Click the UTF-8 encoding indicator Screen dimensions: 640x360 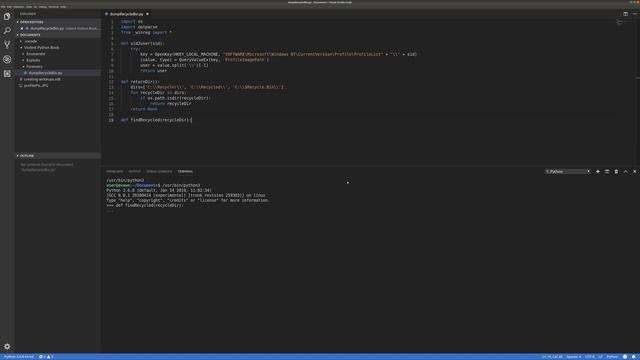click(590, 357)
